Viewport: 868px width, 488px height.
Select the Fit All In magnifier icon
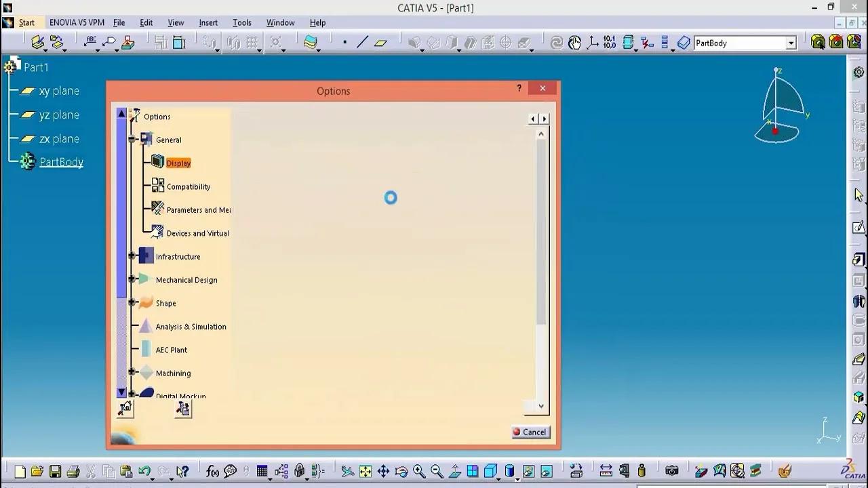364,471
